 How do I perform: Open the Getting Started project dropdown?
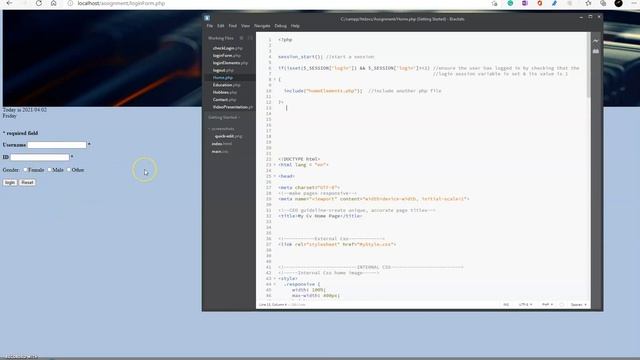click(224, 118)
